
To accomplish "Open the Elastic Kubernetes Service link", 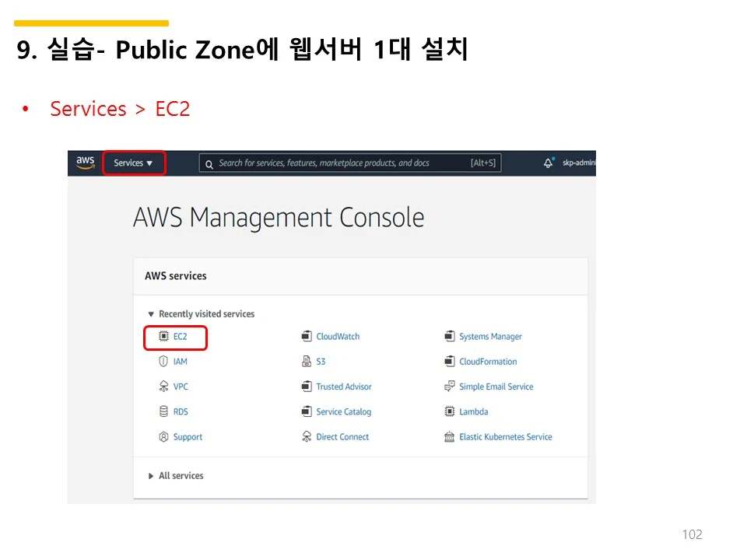I will pyautogui.click(x=506, y=437).
